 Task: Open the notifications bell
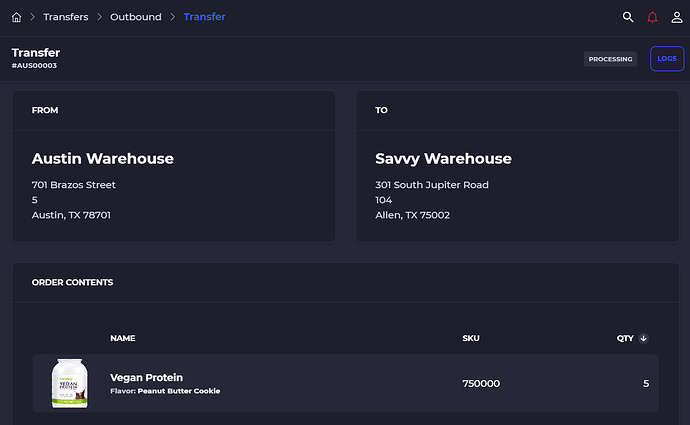click(653, 17)
